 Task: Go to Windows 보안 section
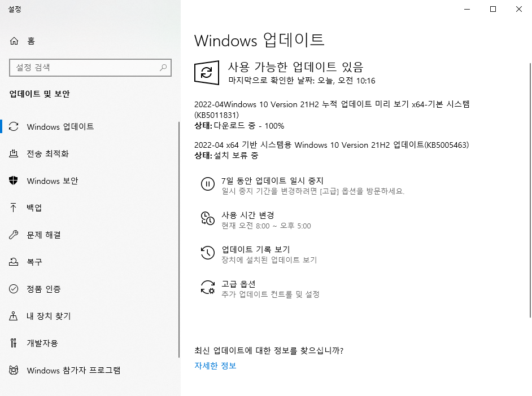(x=89, y=181)
